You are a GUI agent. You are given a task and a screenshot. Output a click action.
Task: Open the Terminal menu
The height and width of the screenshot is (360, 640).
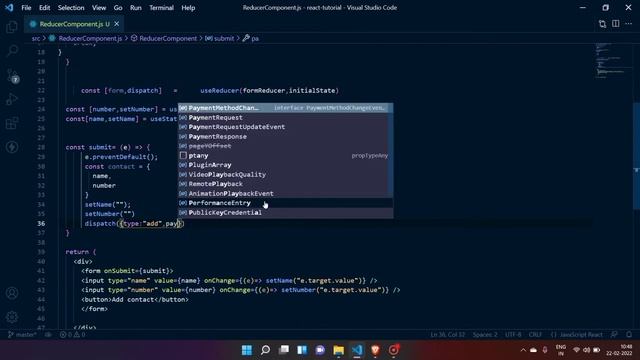[161, 8]
